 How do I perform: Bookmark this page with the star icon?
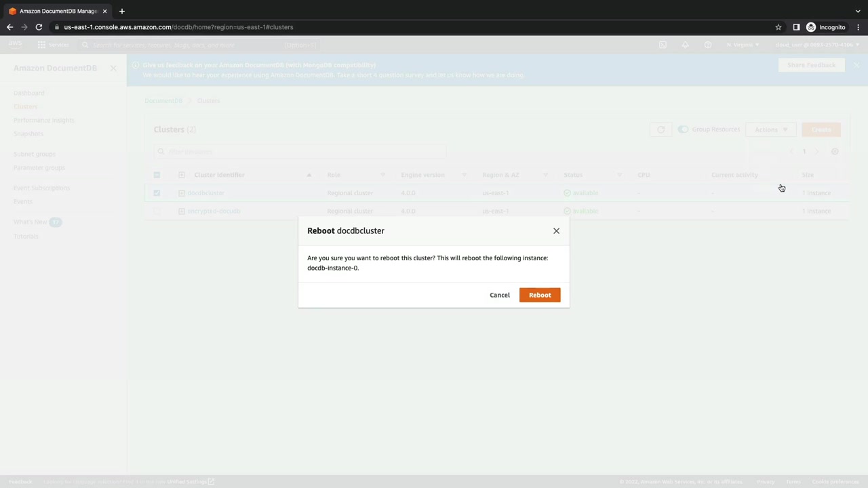778,27
